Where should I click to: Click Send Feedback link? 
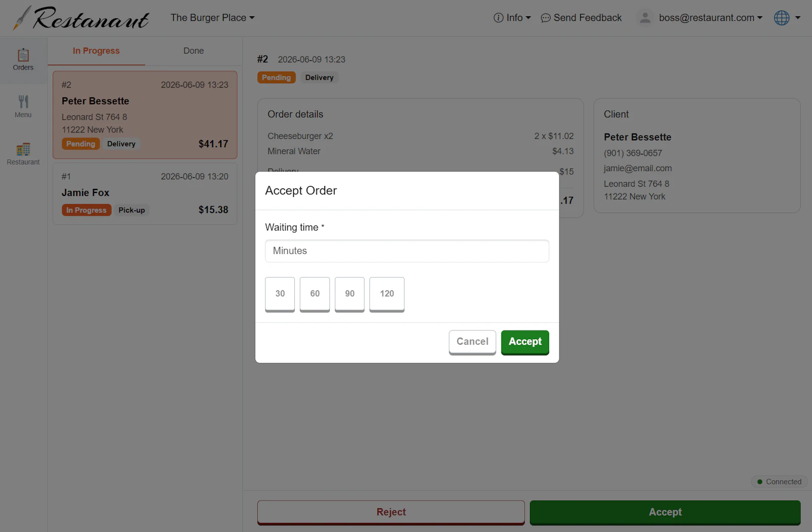point(581,18)
